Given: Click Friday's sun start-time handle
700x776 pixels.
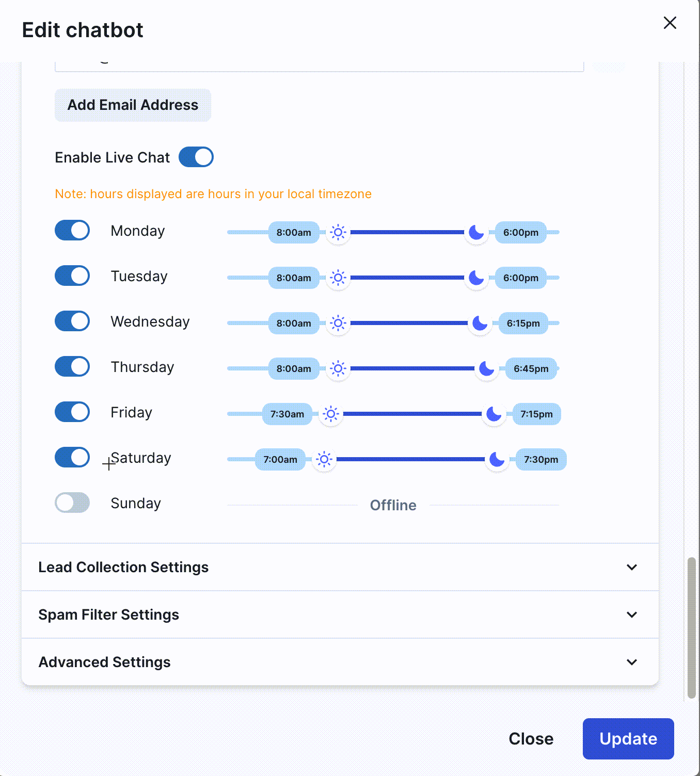Looking at the screenshot, I should [x=331, y=414].
